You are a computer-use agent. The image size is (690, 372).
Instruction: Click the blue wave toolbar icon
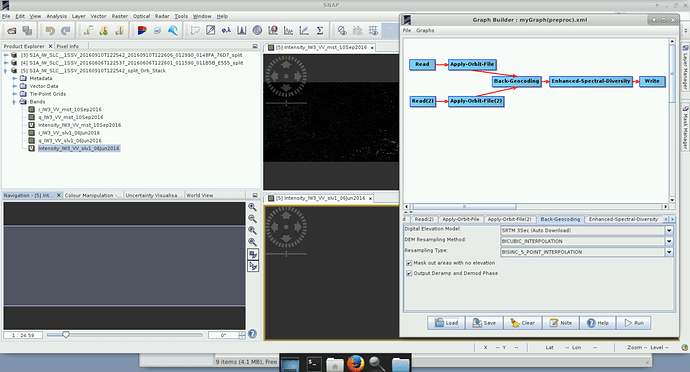173,30
